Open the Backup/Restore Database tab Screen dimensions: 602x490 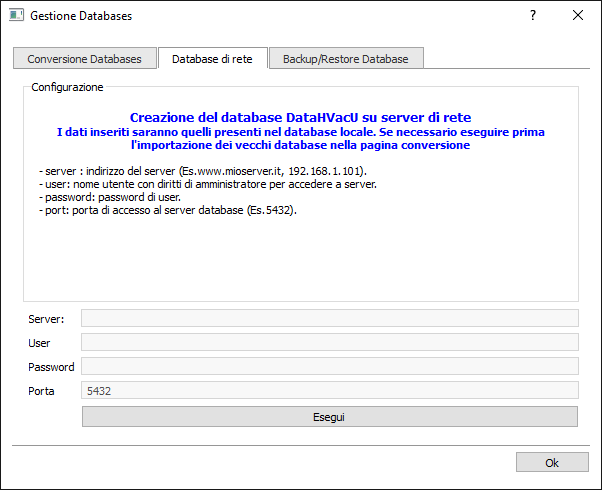(x=345, y=59)
